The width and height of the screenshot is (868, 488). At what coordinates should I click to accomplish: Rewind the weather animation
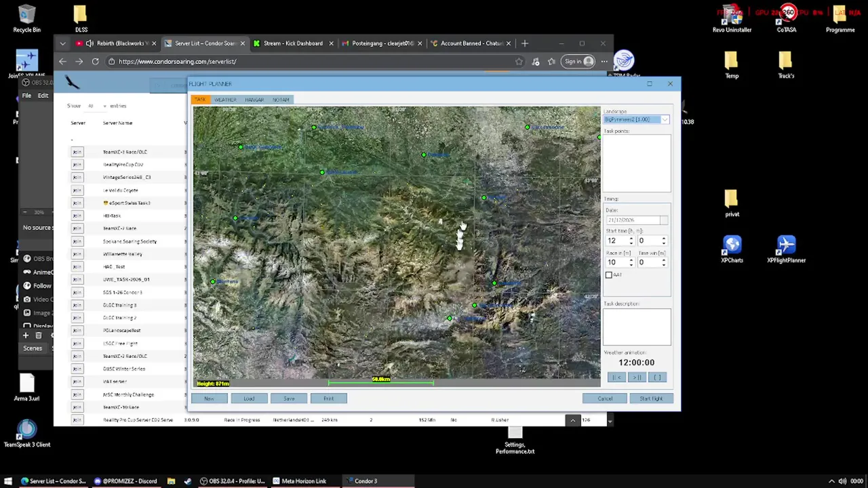(x=616, y=378)
